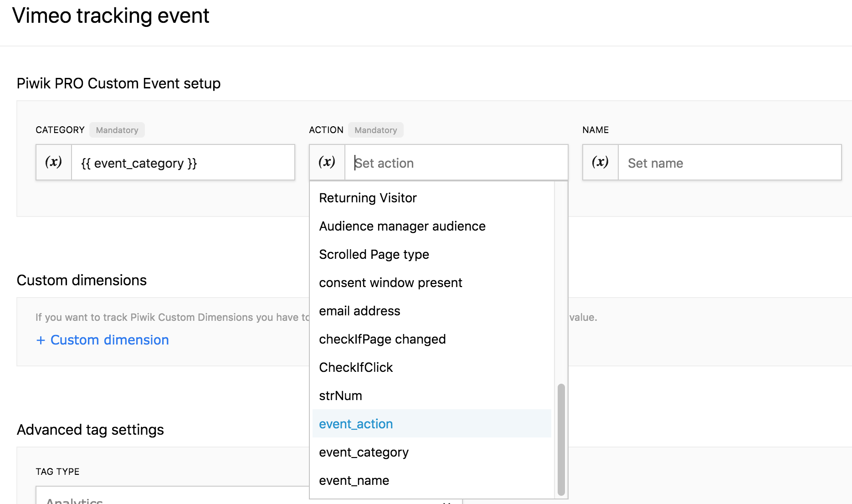Click the Custom dimensions section heading
Image resolution: width=852 pixels, height=504 pixels.
tap(82, 280)
